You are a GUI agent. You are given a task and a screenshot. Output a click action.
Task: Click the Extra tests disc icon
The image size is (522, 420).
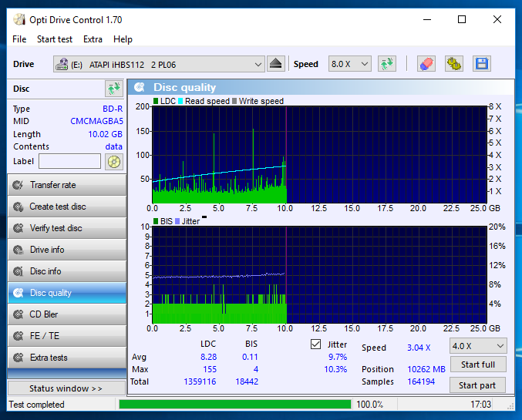coord(18,358)
